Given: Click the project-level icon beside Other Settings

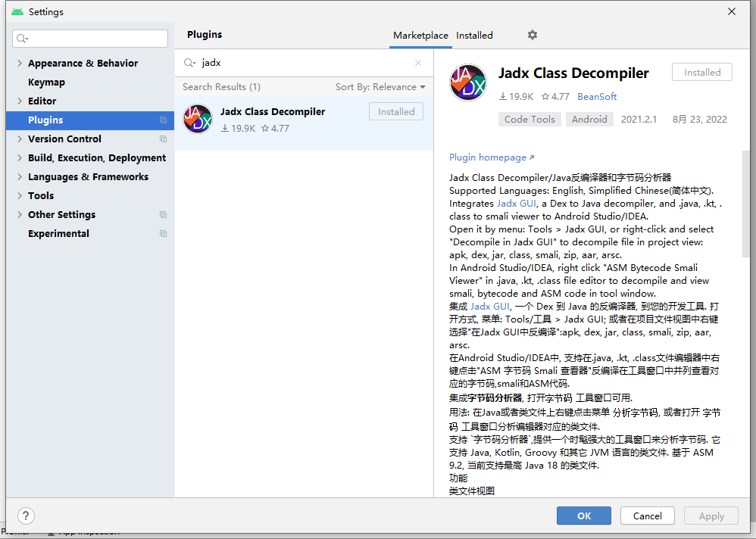Looking at the screenshot, I should coord(163,214).
